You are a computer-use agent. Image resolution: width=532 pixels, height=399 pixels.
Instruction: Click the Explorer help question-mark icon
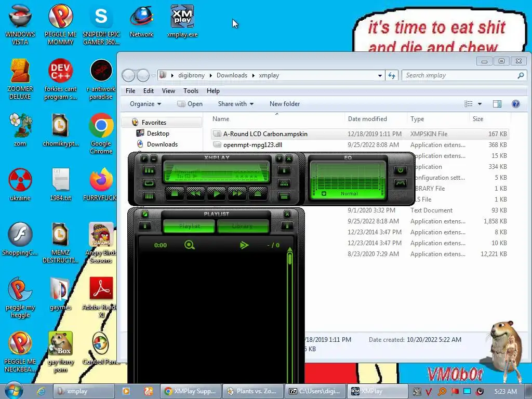(516, 104)
